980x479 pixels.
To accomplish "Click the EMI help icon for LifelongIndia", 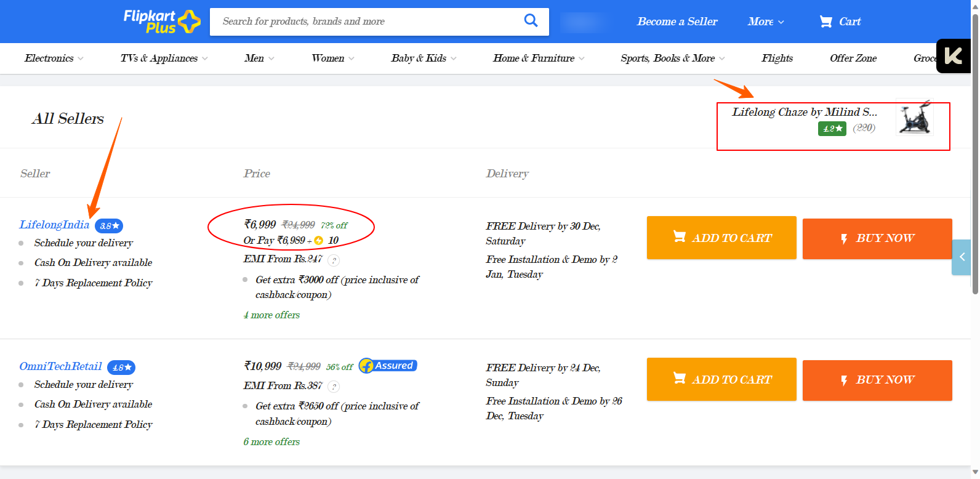I will (x=334, y=260).
